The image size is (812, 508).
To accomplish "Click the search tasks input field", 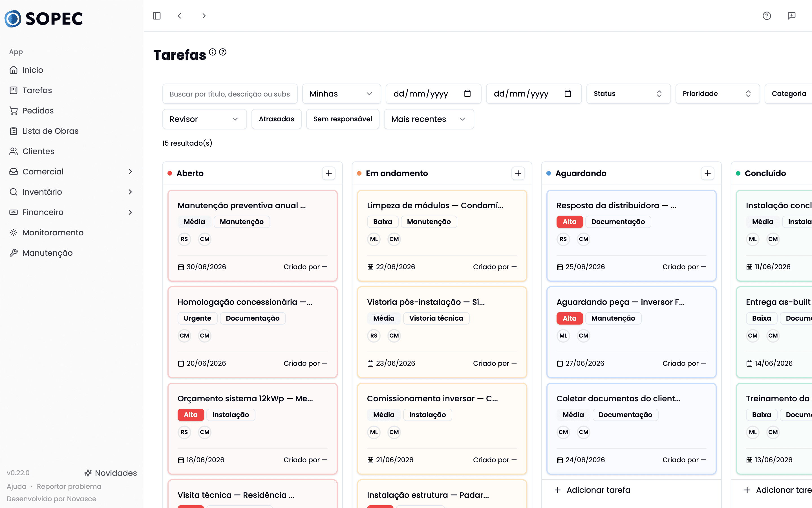I will (x=230, y=94).
